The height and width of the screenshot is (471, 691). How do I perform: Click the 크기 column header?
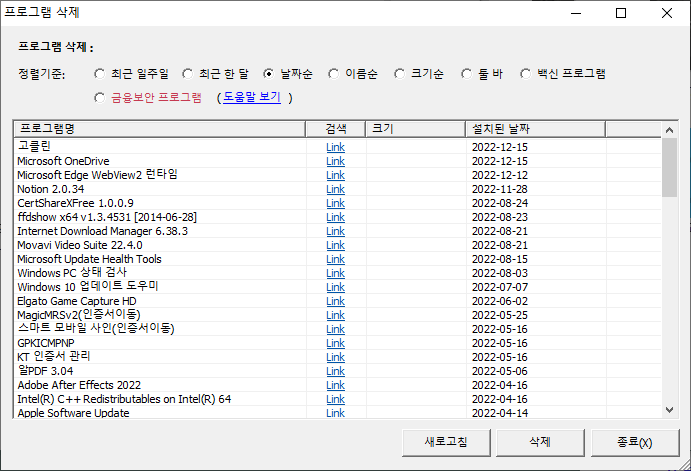[416, 129]
